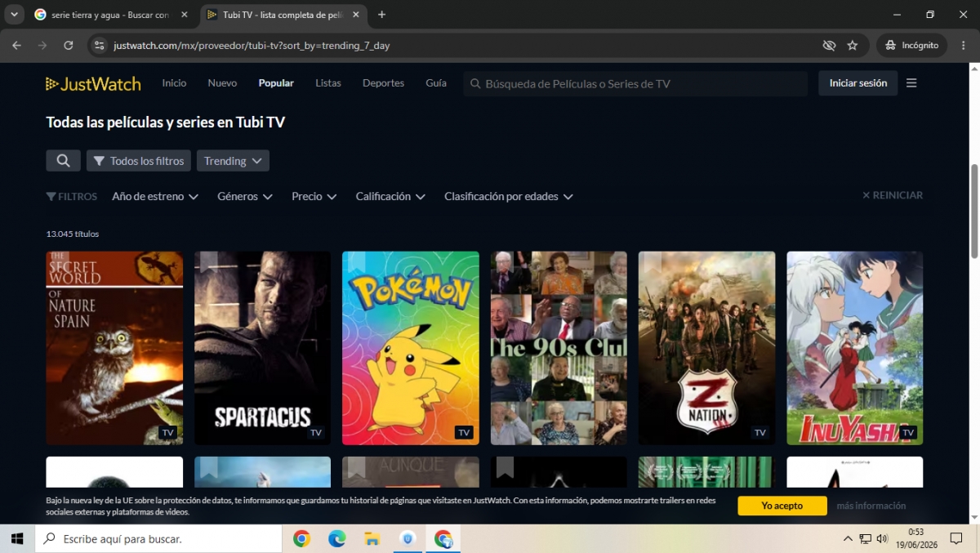The width and height of the screenshot is (980, 553).
Task: Click the Windows taskbar search box
Action: [x=158, y=539]
